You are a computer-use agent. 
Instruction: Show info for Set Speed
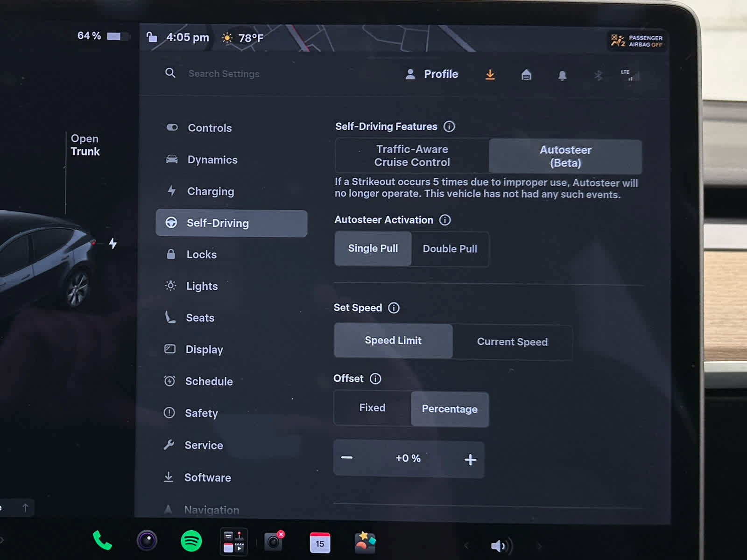click(x=394, y=308)
